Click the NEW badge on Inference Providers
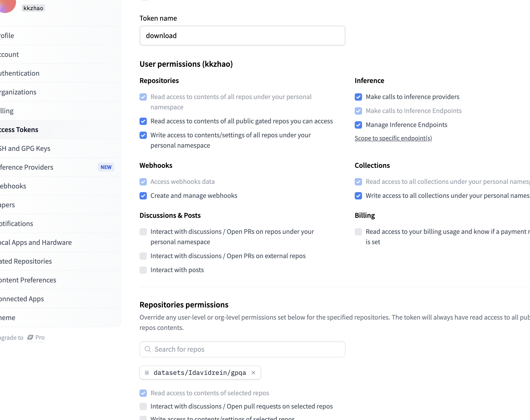Screen dimensions: 530x420 coord(106,167)
